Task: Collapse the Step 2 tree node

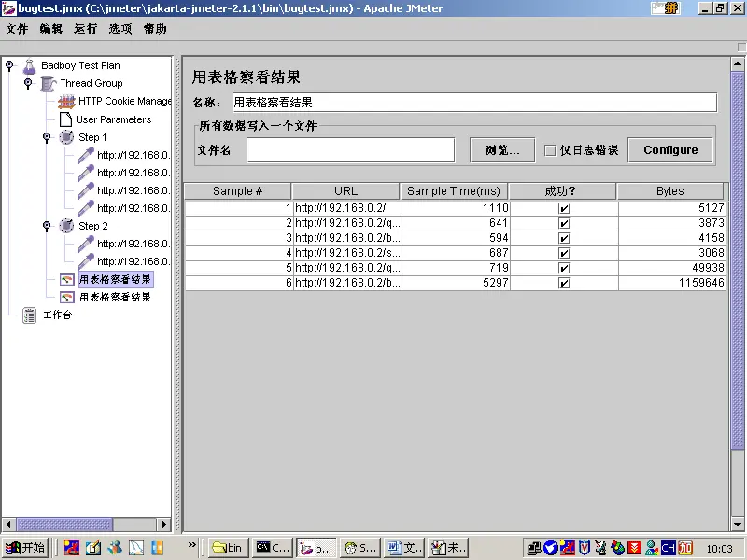Action: [47, 226]
